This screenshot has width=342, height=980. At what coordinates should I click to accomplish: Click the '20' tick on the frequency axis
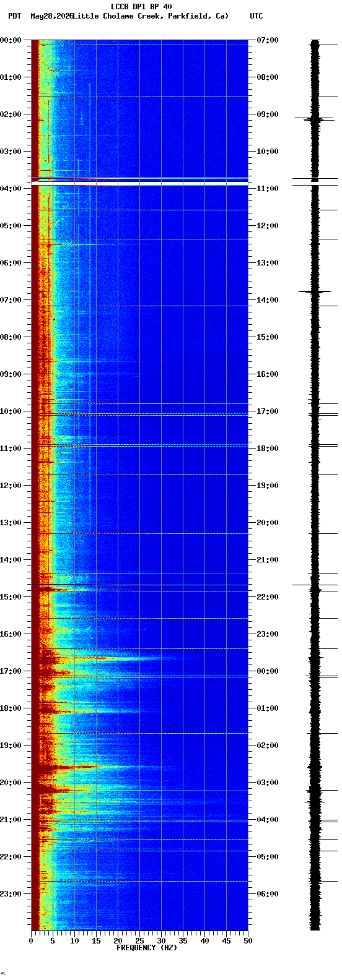pos(118,941)
